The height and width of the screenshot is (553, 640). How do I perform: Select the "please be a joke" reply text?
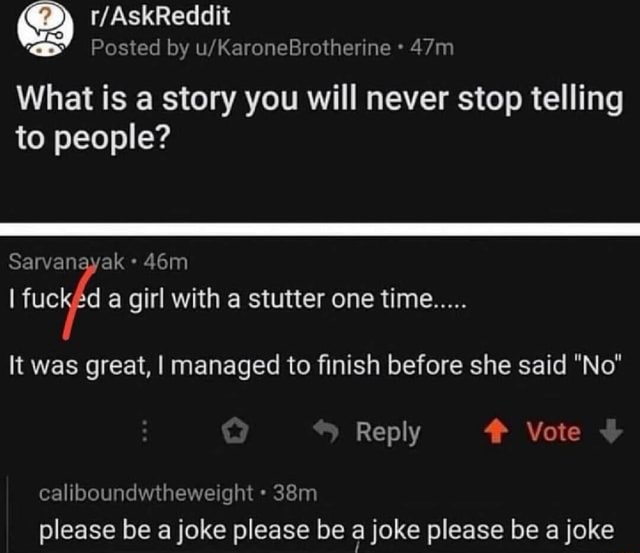pos(326,531)
